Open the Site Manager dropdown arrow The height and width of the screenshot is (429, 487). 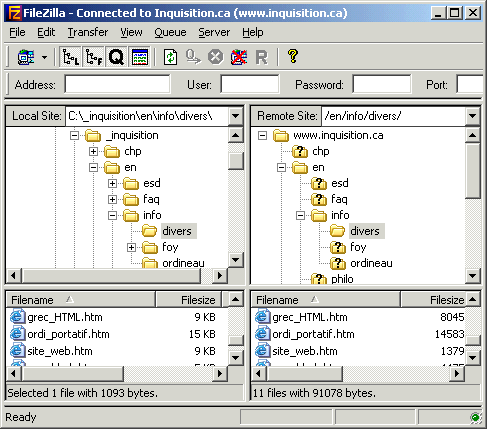[x=44, y=57]
